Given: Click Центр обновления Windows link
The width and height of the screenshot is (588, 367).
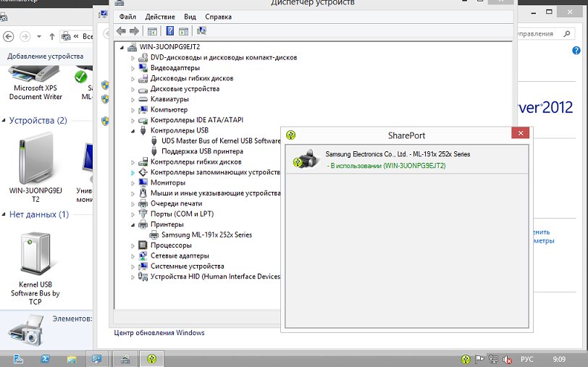Looking at the screenshot, I should coord(159,333).
